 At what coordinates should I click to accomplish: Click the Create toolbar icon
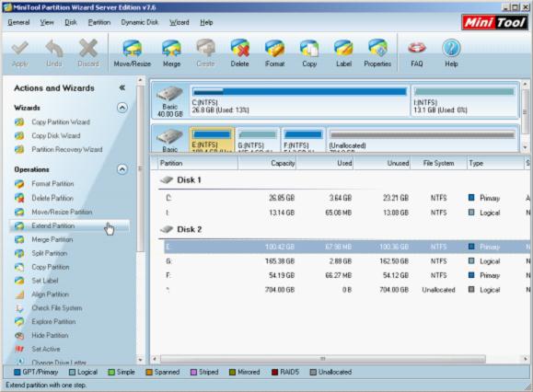coord(205,53)
